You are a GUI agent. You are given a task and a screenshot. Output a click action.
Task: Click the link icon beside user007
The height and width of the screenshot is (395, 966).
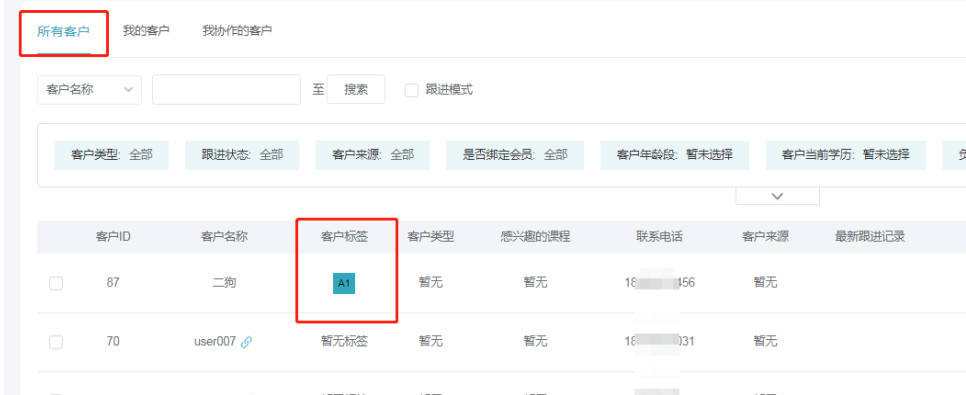coord(246,342)
